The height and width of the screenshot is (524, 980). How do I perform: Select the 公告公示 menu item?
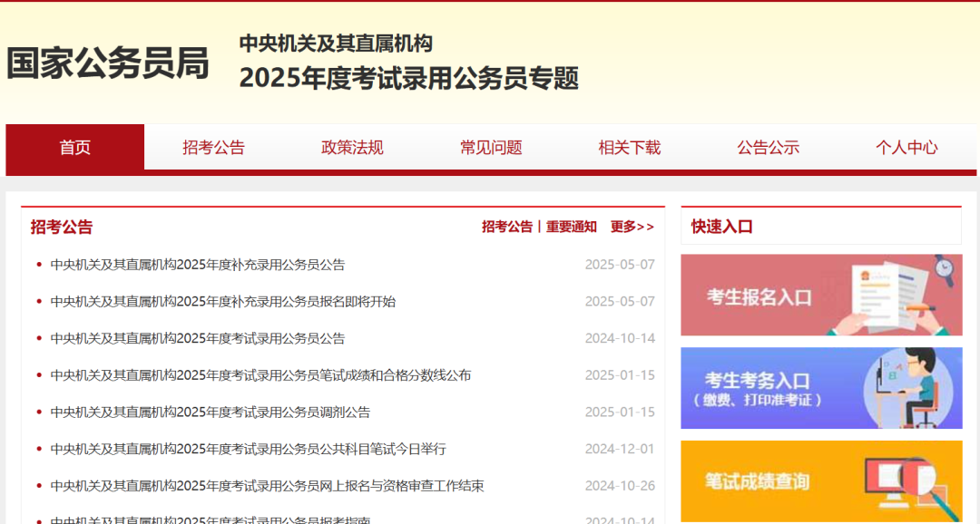(768, 148)
